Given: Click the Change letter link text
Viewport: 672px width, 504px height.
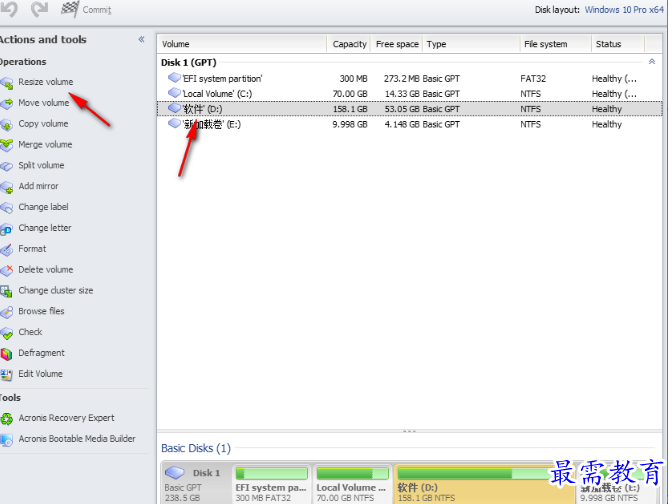Looking at the screenshot, I should pos(45,228).
